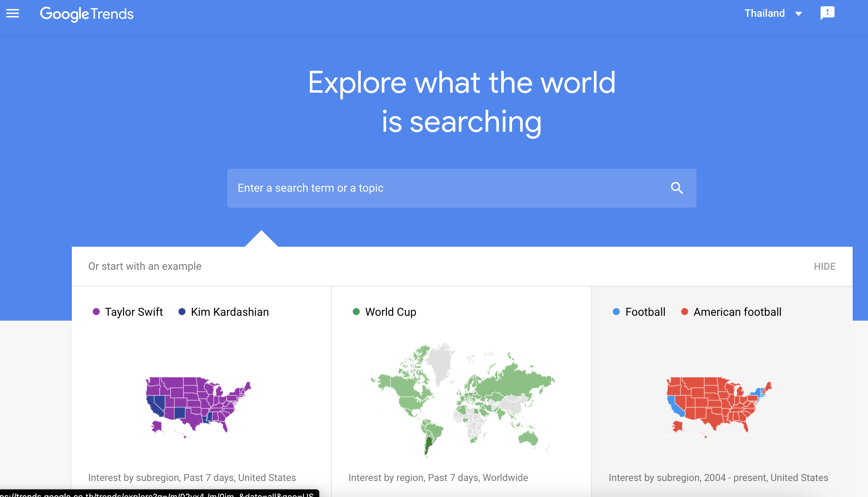Click the Taylor Swift comparison dot icon
The image size is (868, 497).
coord(97,311)
